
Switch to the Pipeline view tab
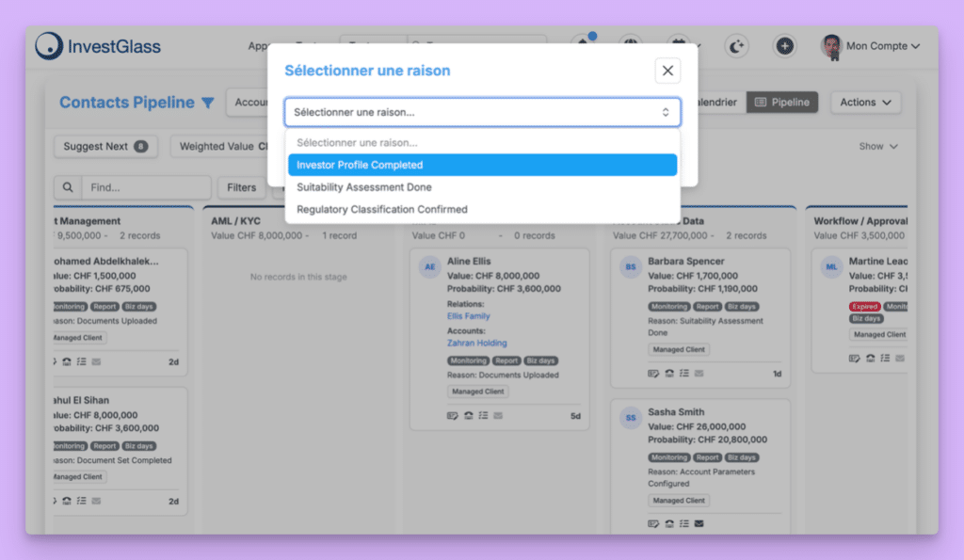pyautogui.click(x=782, y=102)
